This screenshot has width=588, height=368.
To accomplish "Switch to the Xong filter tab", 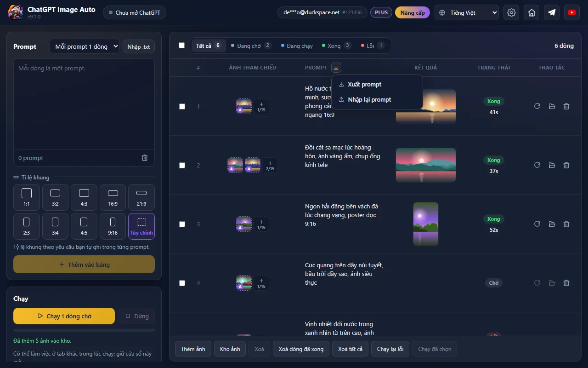I will click(x=336, y=46).
